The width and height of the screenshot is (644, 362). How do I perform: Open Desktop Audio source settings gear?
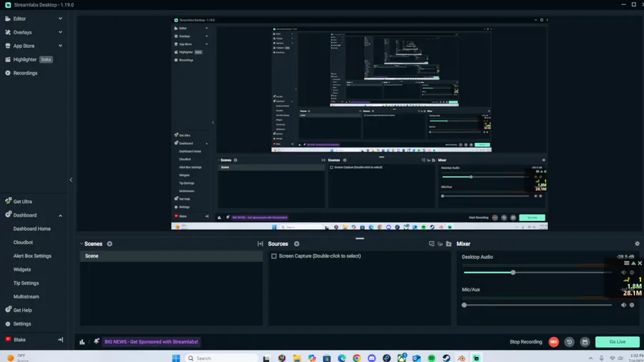pos(632,273)
